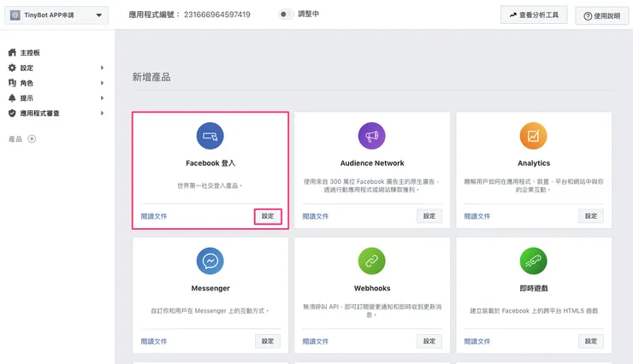Click the 即時遊戲 rocket icon
The image size is (633, 364).
click(x=533, y=261)
